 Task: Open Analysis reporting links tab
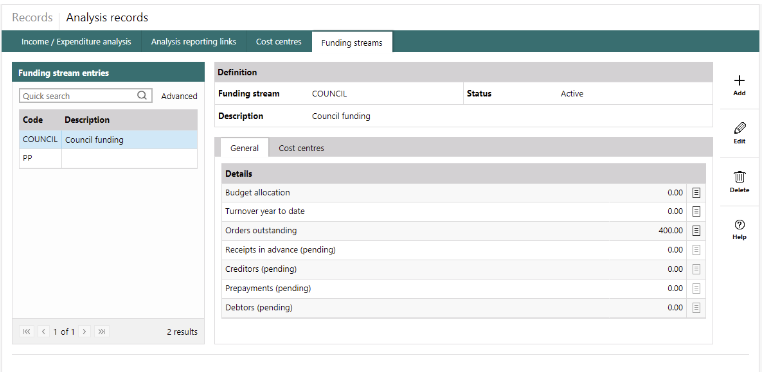[194, 42]
